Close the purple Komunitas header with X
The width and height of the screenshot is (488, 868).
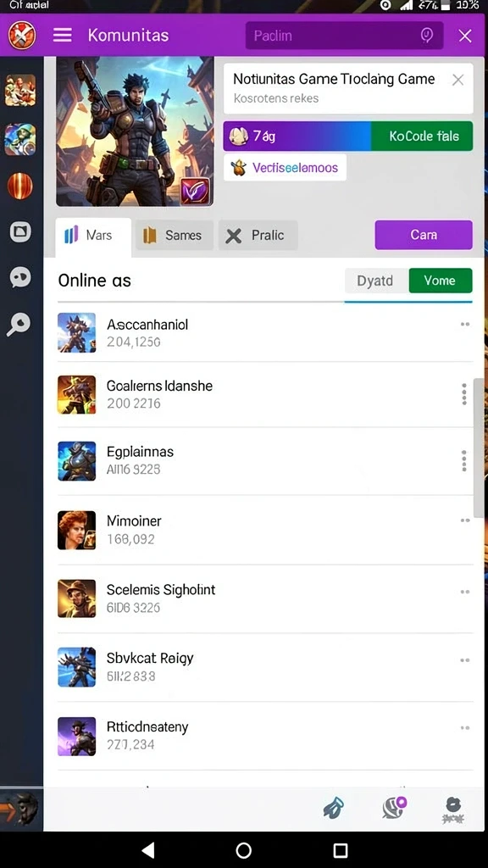point(465,36)
